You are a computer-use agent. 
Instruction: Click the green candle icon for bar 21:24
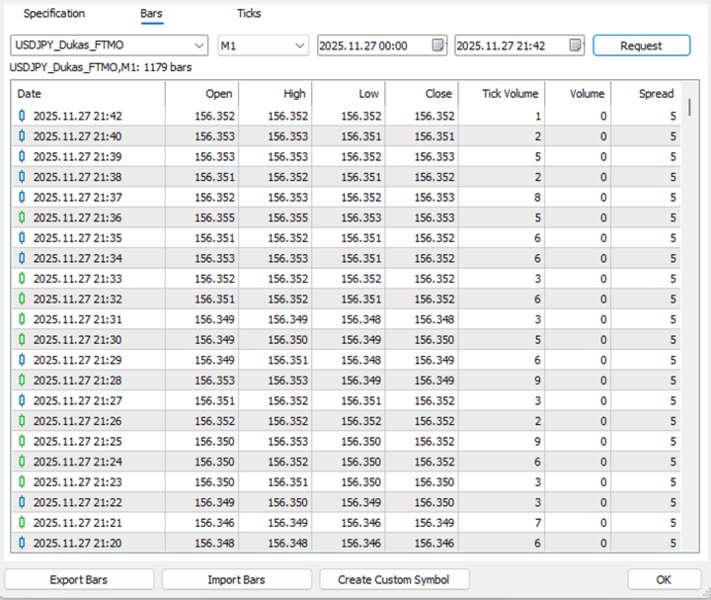point(22,462)
